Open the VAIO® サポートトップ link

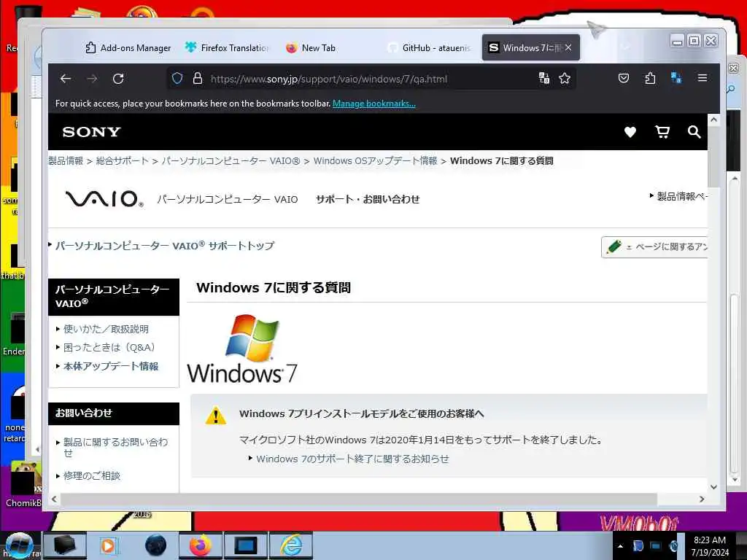pos(165,246)
